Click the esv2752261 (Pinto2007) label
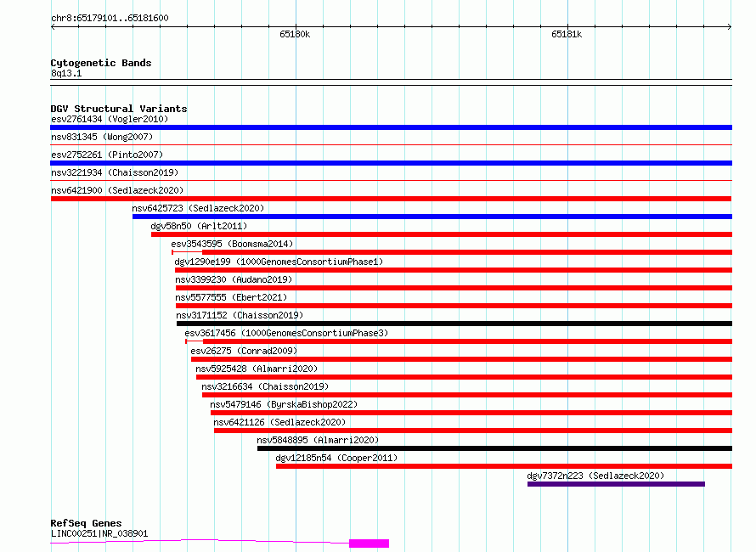 107,155
